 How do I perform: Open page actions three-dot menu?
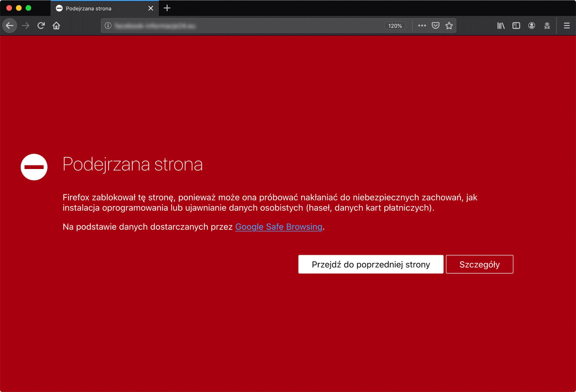tap(422, 26)
